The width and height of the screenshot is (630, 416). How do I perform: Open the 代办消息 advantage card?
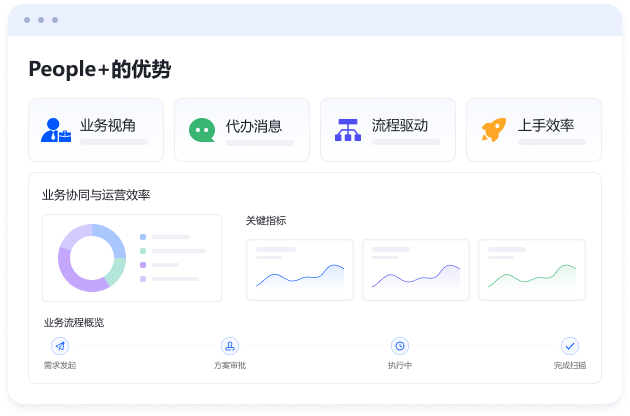point(242,130)
